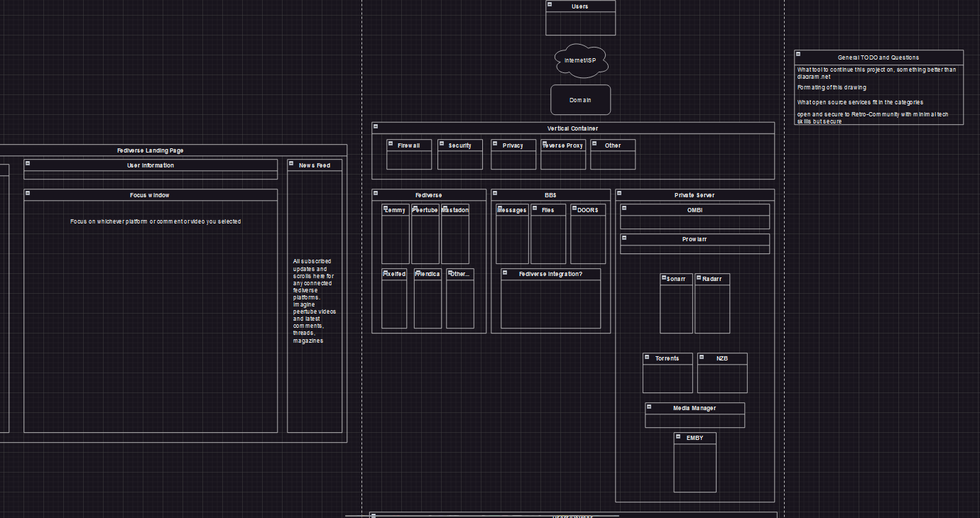Select the Friendica box title
980x518 pixels.
point(428,274)
